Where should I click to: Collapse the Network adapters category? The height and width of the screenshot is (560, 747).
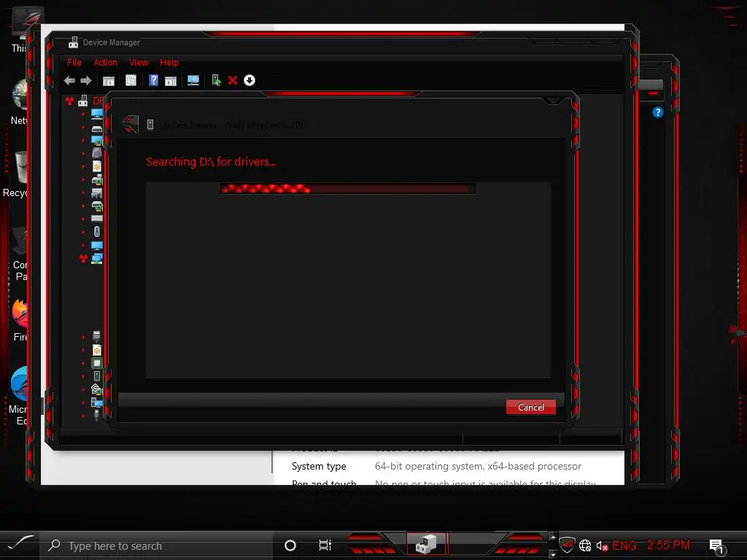[x=83, y=259]
